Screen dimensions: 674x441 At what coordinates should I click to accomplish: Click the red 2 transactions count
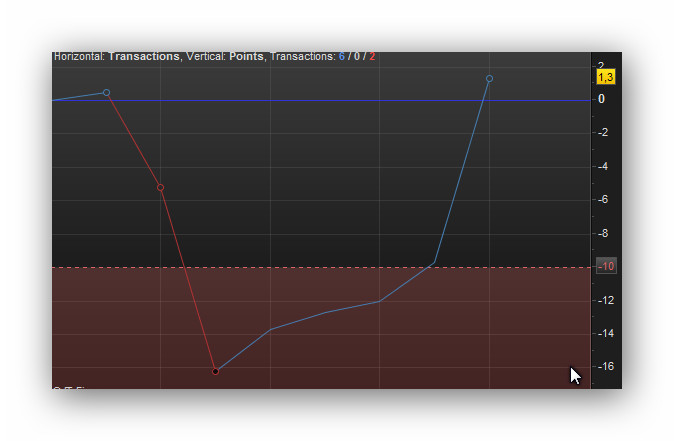pyautogui.click(x=372, y=56)
